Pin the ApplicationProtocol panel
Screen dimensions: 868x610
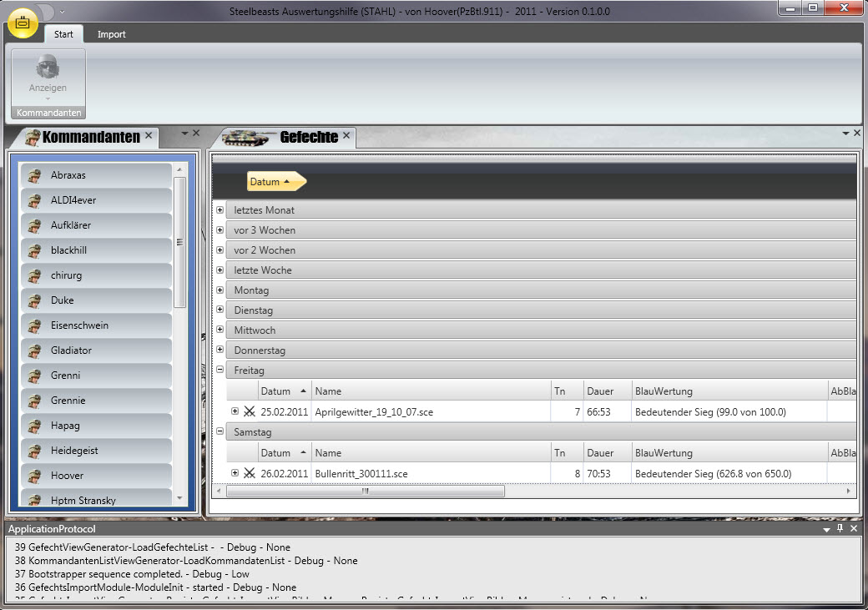tap(840, 529)
